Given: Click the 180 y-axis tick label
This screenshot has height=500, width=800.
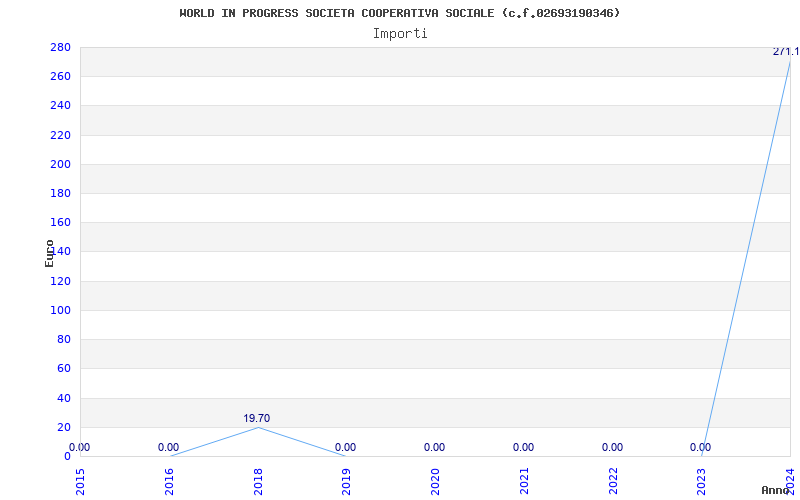Looking at the screenshot, I should point(60,193).
